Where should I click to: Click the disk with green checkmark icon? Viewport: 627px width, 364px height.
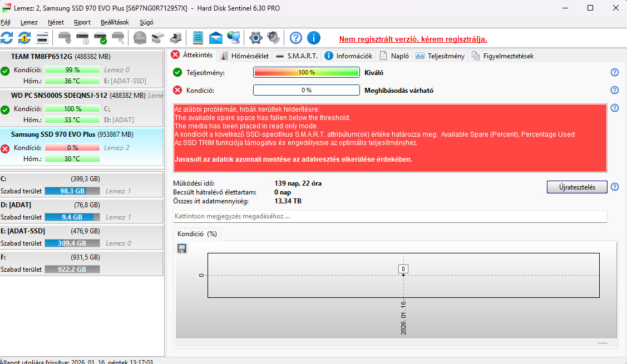[x=100, y=38]
